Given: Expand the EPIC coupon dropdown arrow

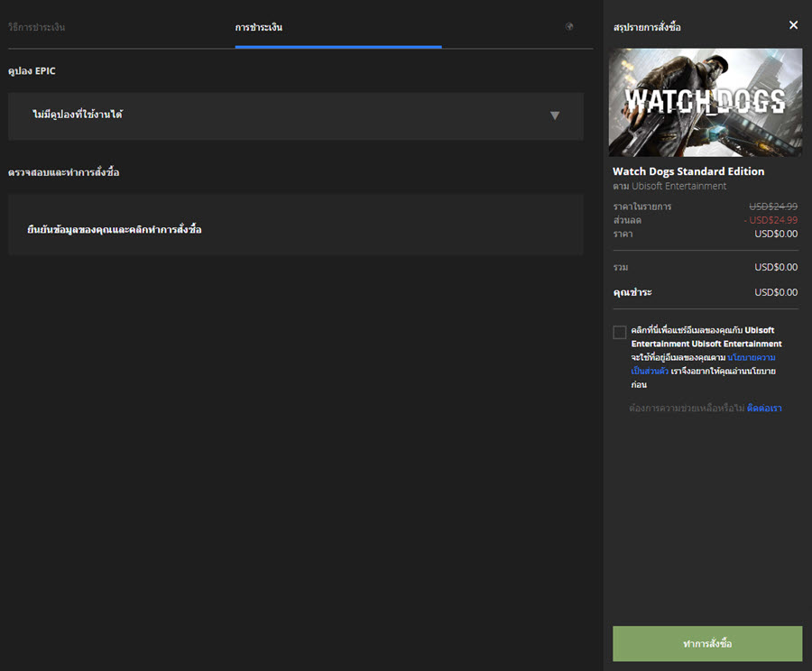Looking at the screenshot, I should click(x=555, y=115).
